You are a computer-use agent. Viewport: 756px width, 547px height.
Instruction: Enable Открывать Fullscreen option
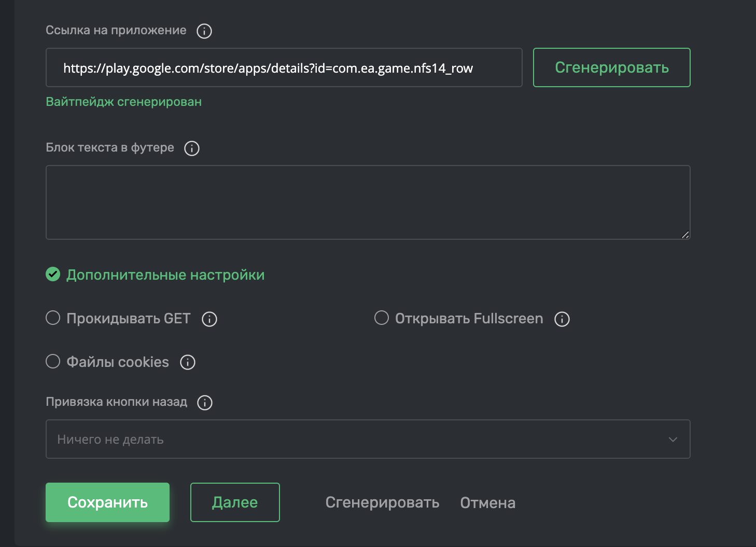[382, 318]
